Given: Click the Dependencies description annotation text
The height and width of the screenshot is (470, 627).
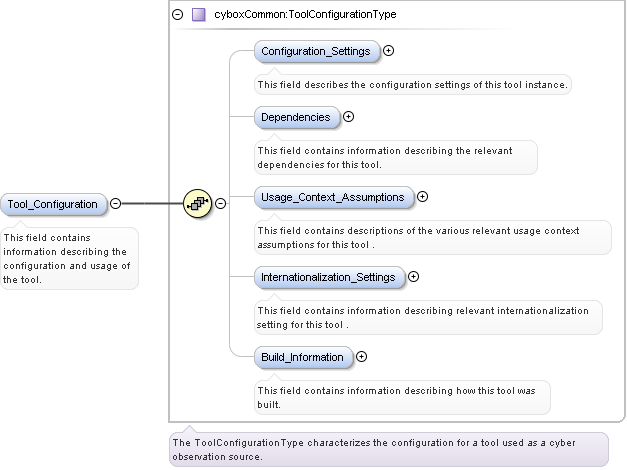Looking at the screenshot, I should 396,157.
